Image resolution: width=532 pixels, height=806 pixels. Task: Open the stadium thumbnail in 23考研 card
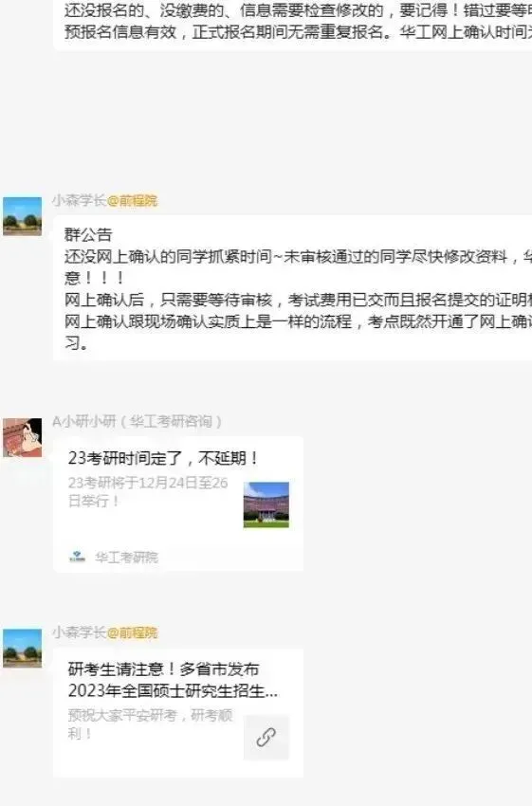pos(266,504)
